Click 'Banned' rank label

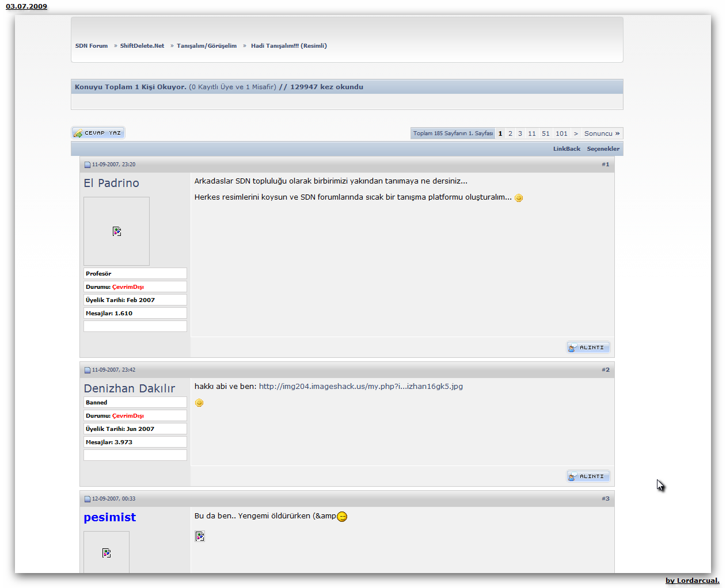coord(96,403)
